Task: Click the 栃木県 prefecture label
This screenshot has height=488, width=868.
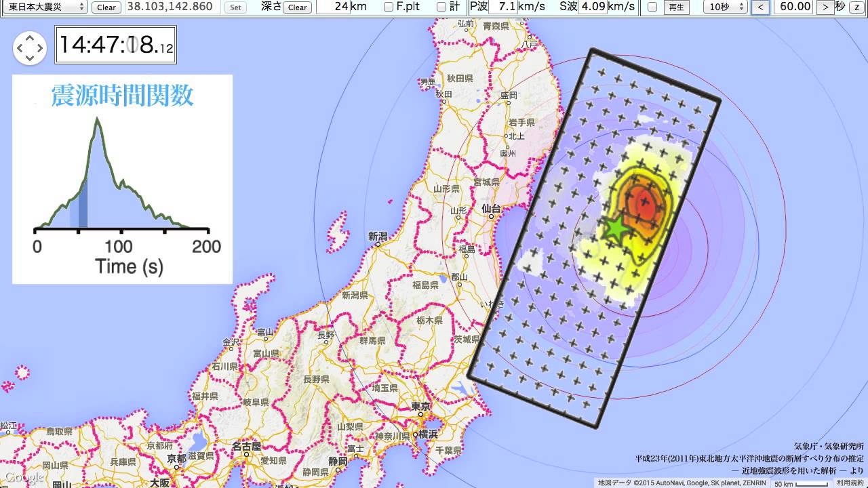Action: pyautogui.click(x=429, y=320)
